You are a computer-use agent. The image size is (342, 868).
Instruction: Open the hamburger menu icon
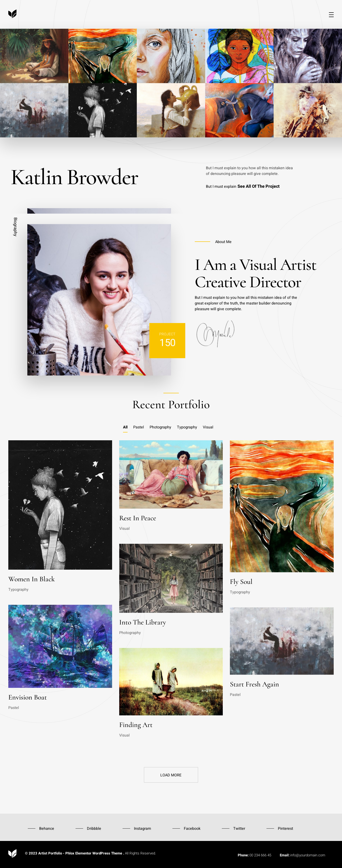click(331, 15)
